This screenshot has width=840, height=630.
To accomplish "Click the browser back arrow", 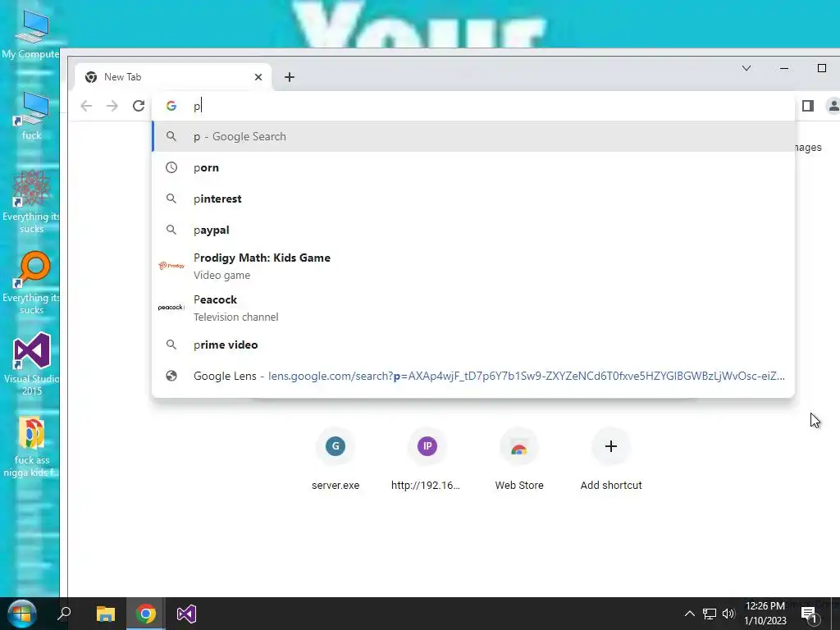I will point(86,106).
